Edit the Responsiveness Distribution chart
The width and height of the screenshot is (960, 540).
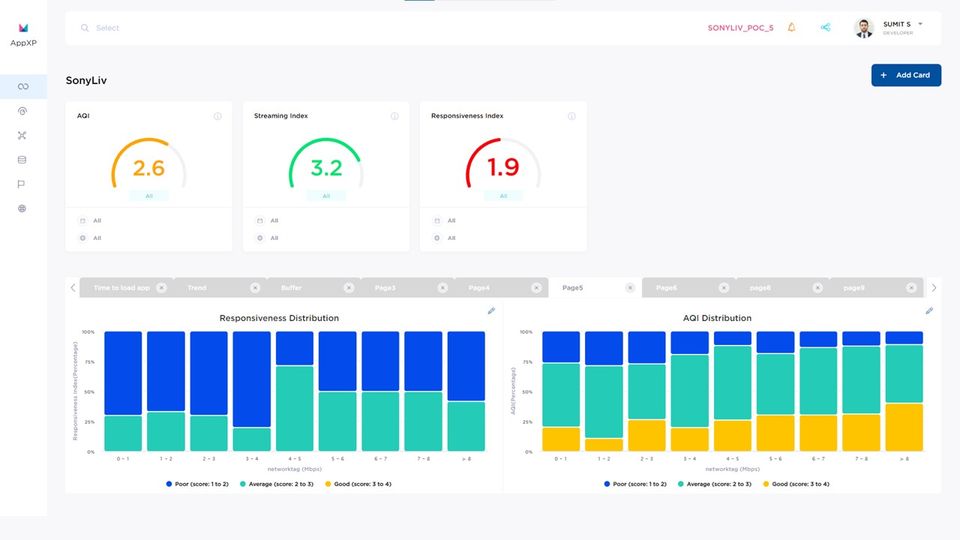(491, 311)
